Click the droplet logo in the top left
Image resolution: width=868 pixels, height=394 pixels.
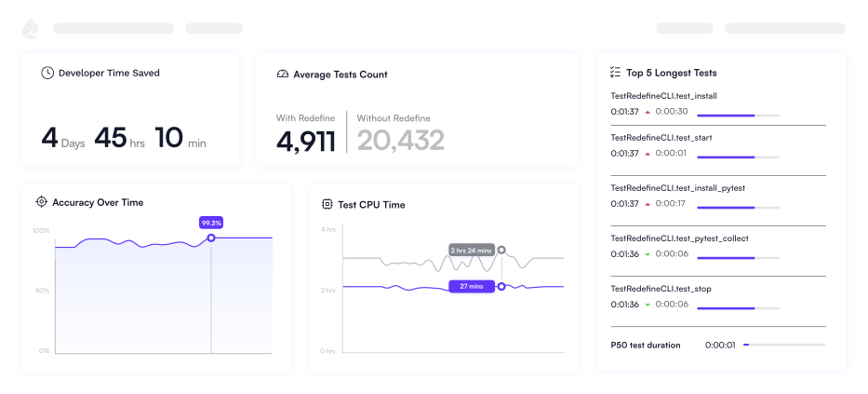pos(30,28)
